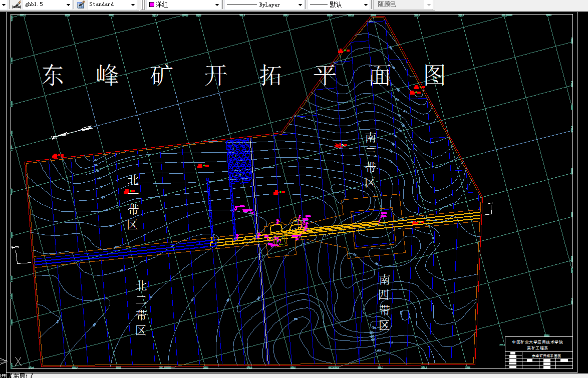Viewport: 588px width, 378px height.
Task: Click the 随颜色 plot style dropdown
Action: pos(429,5)
